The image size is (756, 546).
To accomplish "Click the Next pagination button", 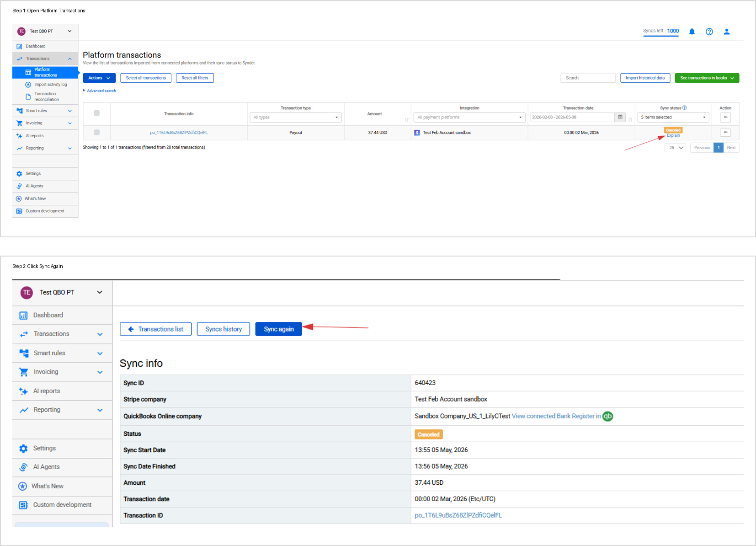I will click(731, 148).
